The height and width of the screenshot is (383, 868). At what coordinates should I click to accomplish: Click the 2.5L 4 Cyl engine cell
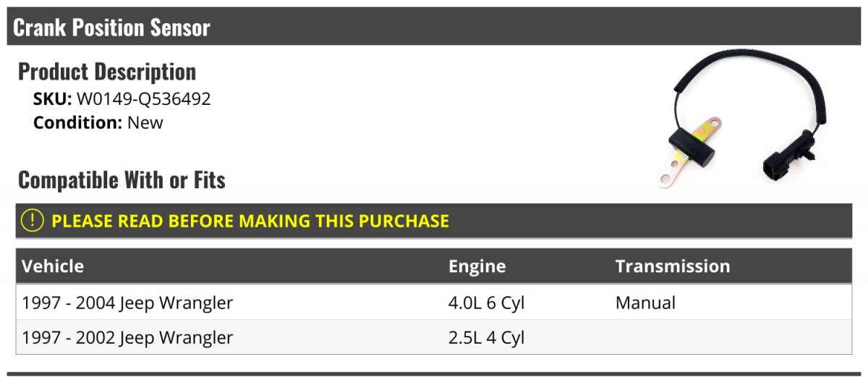pos(486,337)
